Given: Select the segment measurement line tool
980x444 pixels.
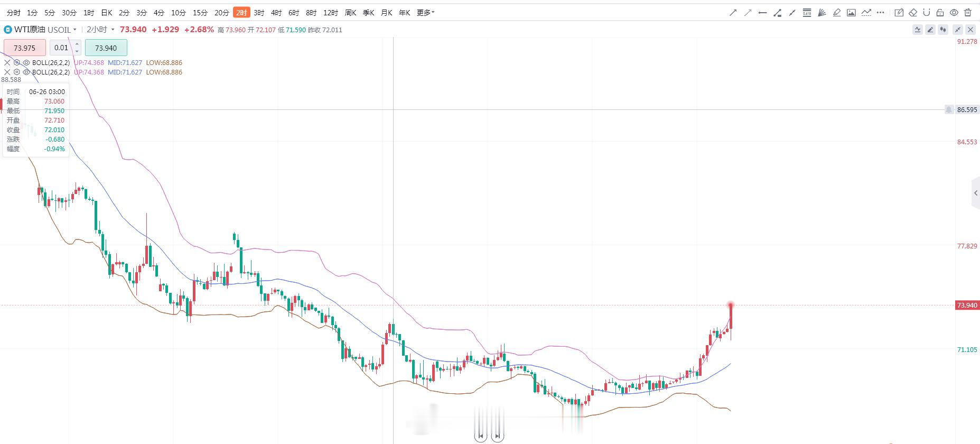Looking at the screenshot, I should click(x=777, y=13).
